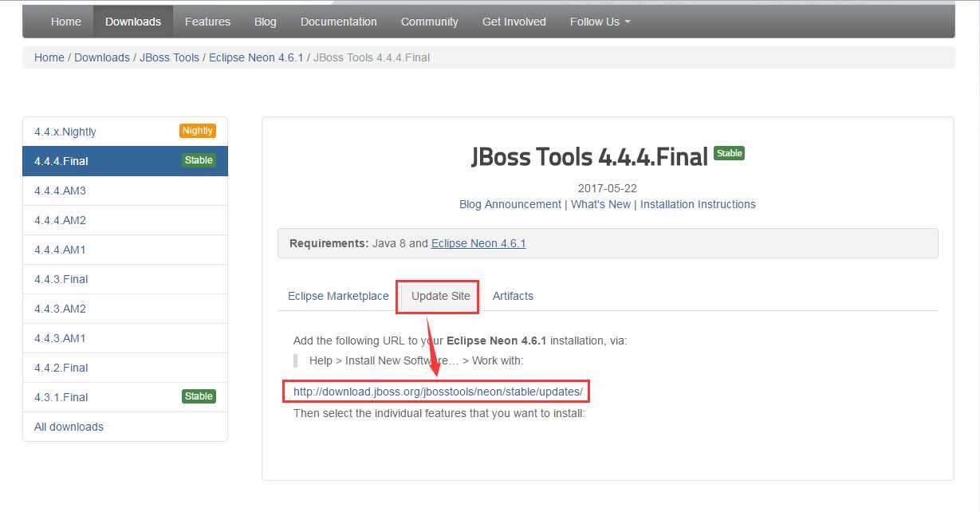Screen dimensions: 980x512
Task: Select 4.4.4.AM1 in the version list
Action: (125, 250)
